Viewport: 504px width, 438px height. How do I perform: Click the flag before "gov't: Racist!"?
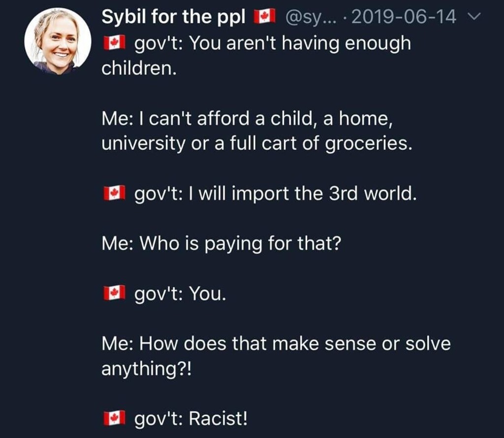tap(112, 419)
